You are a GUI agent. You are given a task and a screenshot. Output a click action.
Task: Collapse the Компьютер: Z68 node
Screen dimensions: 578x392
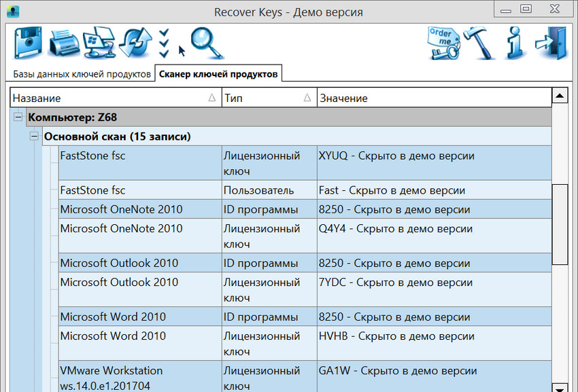(x=18, y=118)
